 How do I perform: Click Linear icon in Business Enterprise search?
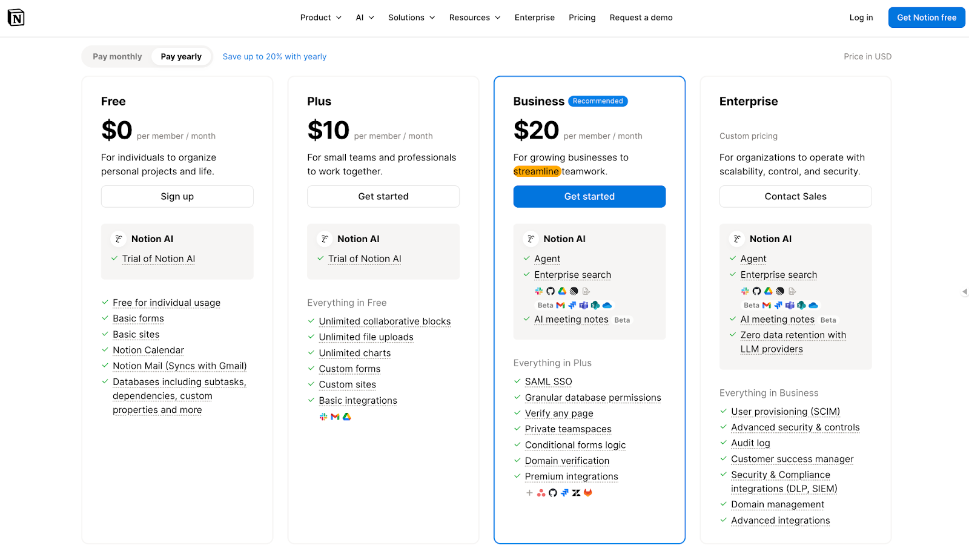click(x=574, y=291)
